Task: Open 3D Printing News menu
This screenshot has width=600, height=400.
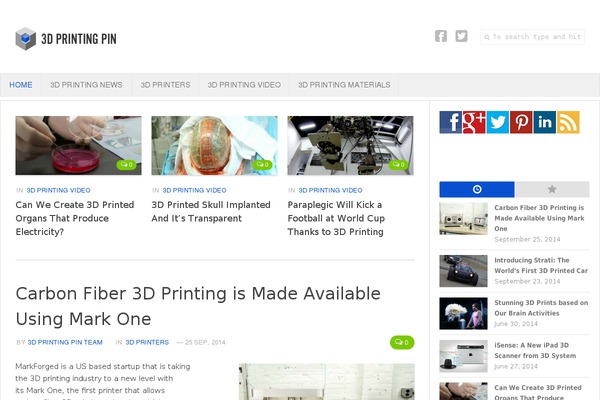Action: [x=86, y=85]
